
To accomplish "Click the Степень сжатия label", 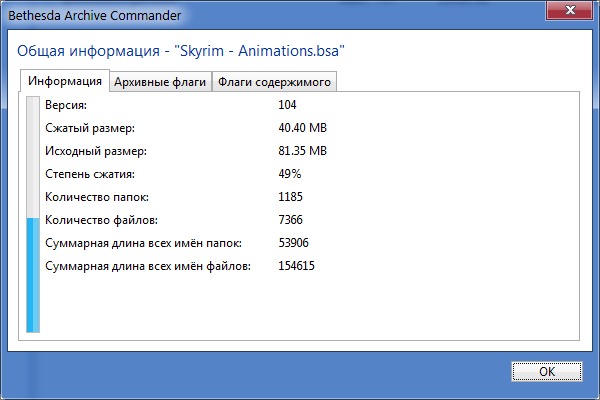I will pyautogui.click(x=90, y=174).
